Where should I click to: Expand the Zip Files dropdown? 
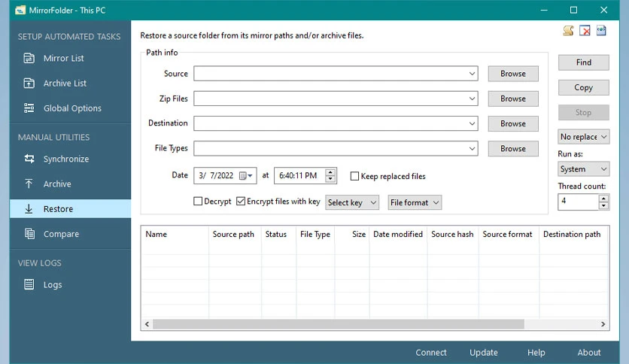tap(472, 99)
